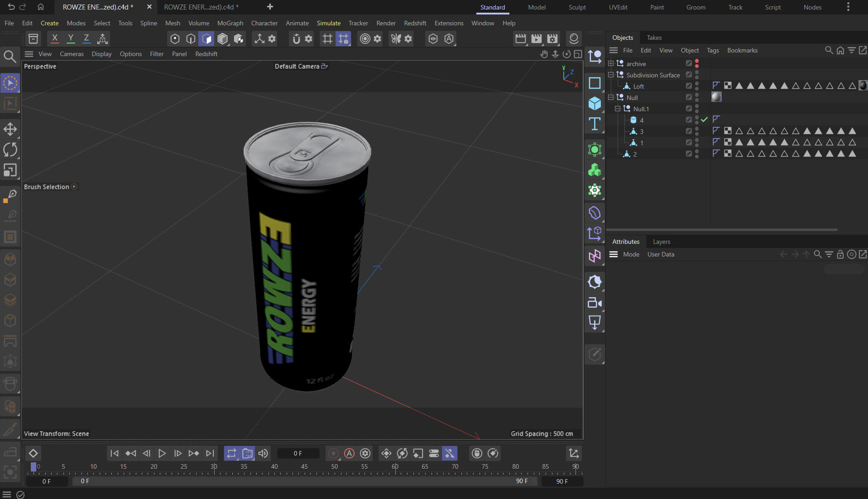
Task: Click the Text spline tool icon
Action: (x=595, y=124)
